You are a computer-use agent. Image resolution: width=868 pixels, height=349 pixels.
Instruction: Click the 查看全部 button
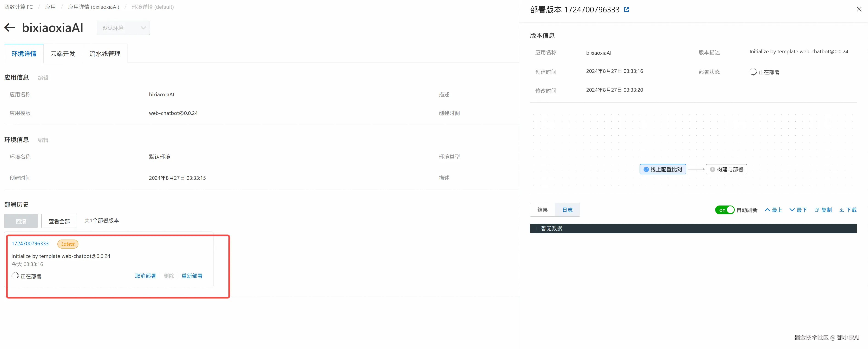pos(59,221)
